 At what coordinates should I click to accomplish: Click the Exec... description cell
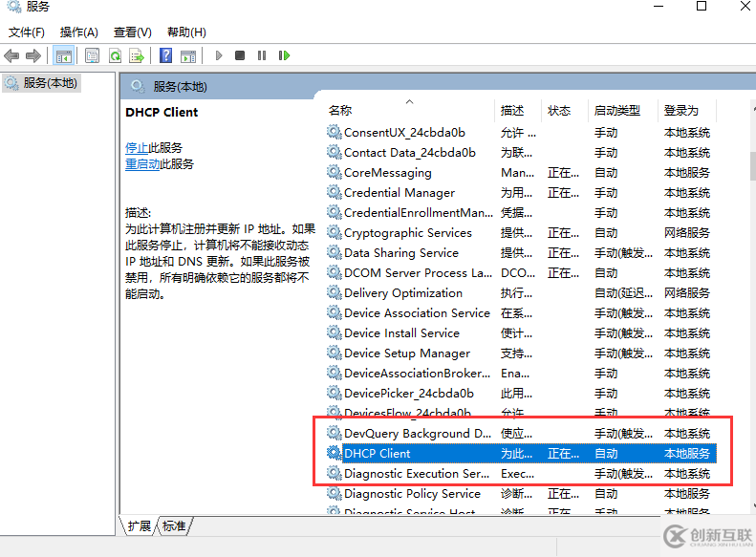pyautogui.click(x=517, y=474)
